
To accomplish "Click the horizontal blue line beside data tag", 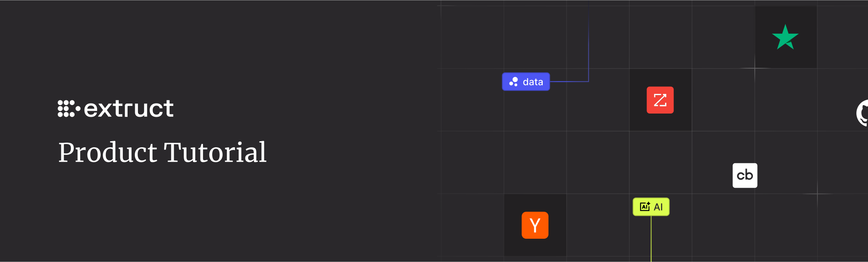I will [x=569, y=81].
